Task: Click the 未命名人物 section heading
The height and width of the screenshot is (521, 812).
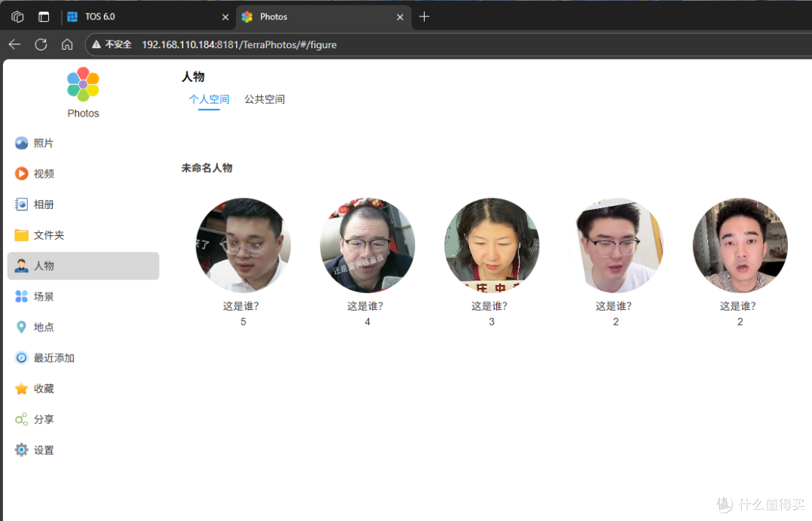Action: 207,168
